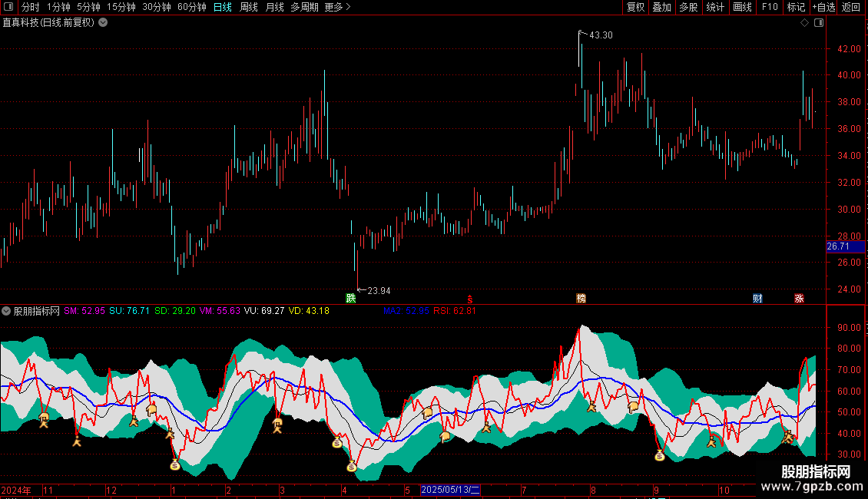The height and width of the screenshot is (499, 868).
Task: Click money bag signal above month 1
Action: pos(175,464)
